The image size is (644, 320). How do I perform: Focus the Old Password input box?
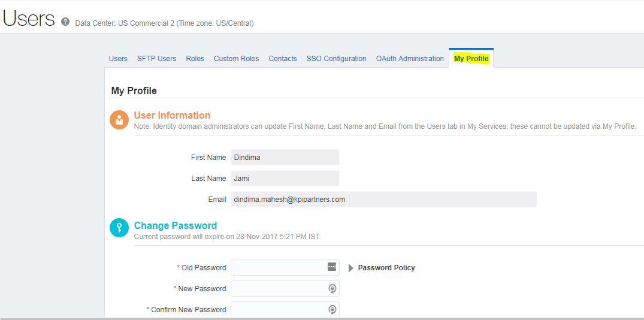click(x=278, y=268)
